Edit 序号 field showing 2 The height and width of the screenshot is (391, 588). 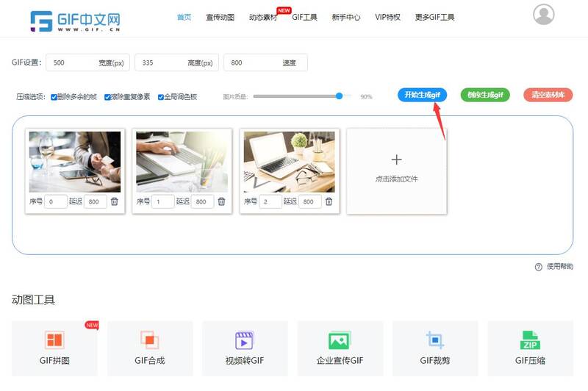270,201
